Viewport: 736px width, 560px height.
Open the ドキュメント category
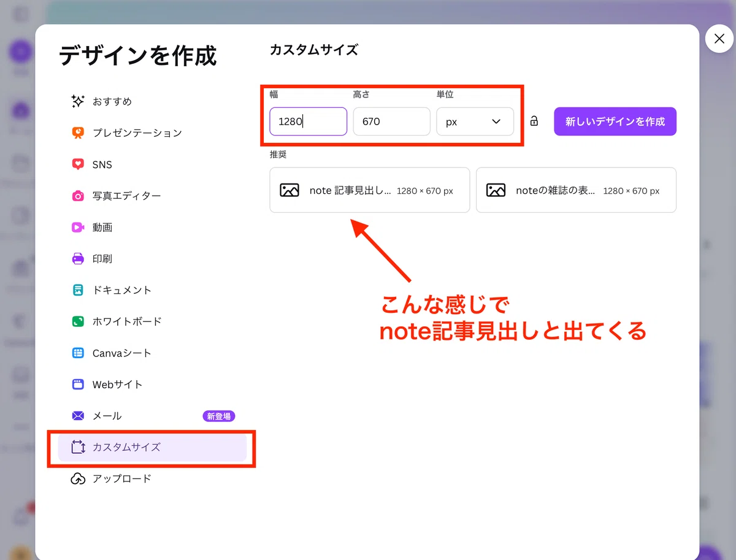pos(152,290)
